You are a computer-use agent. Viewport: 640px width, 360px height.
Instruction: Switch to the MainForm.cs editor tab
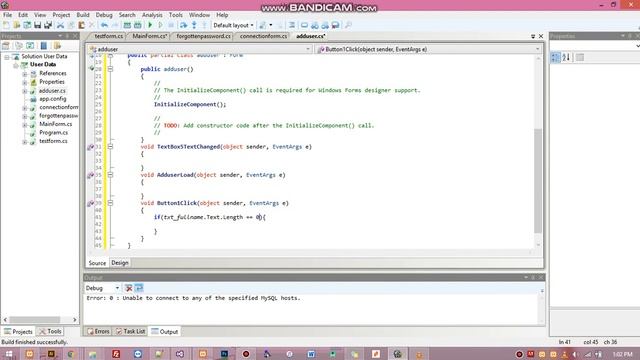(150, 36)
